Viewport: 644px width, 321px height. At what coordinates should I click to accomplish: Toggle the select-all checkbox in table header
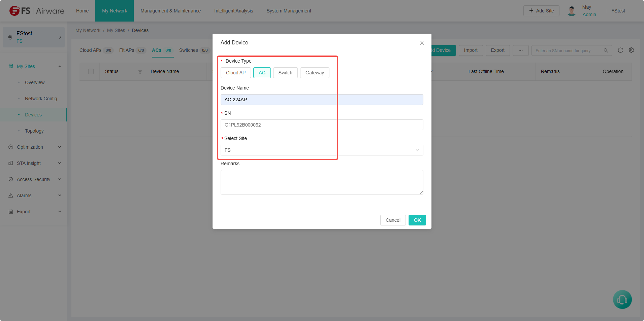(91, 71)
